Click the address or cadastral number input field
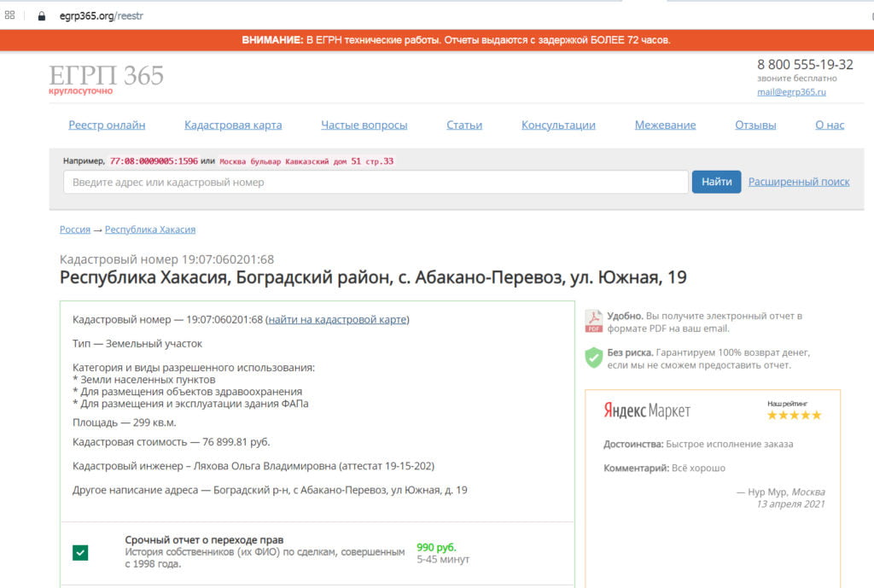 [x=376, y=182]
